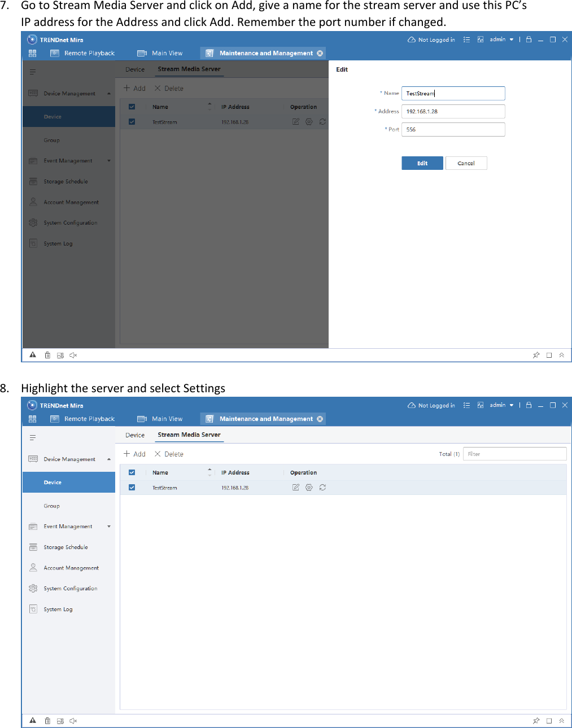The height and width of the screenshot is (728, 572).
Task: Add a new stream media server
Action: 134,453
